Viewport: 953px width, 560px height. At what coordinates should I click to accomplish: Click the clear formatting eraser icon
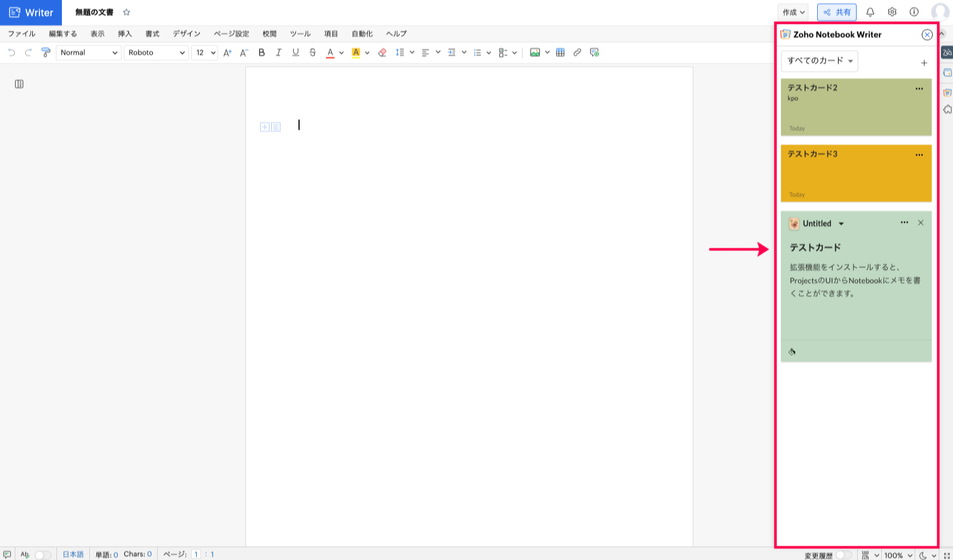tap(382, 53)
